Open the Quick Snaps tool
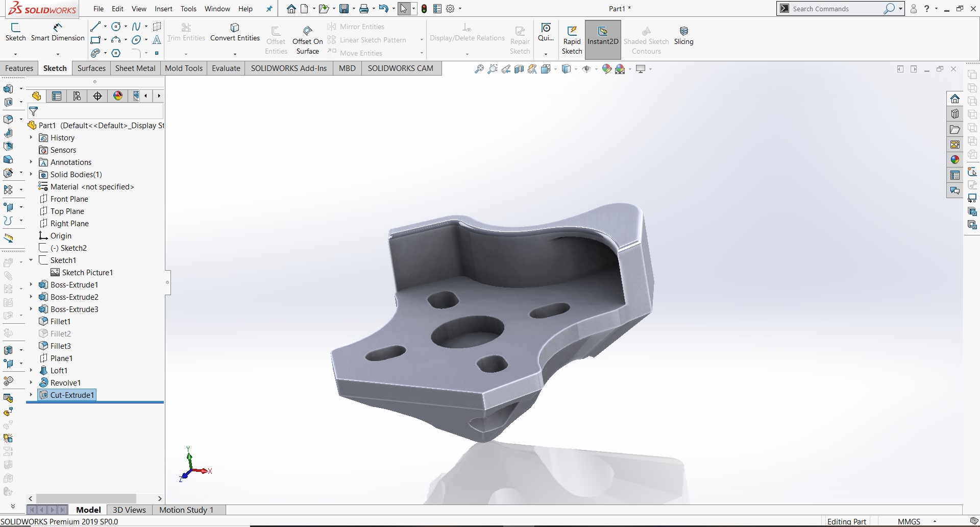This screenshot has width=980, height=527. [x=546, y=33]
